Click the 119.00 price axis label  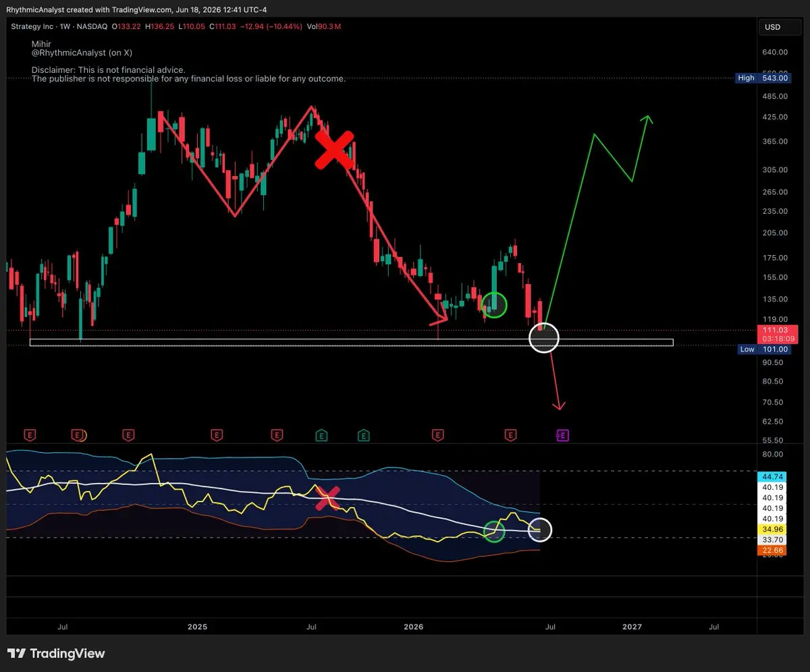775,319
